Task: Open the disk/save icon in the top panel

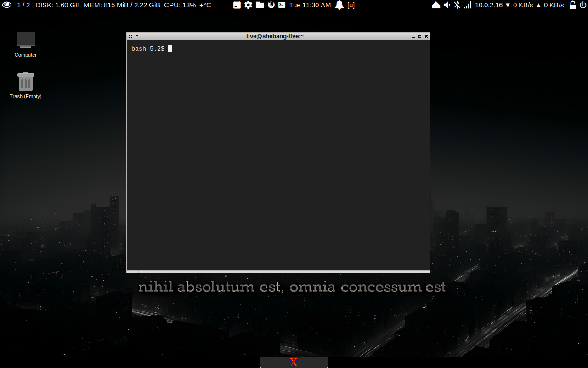Action: point(237,5)
